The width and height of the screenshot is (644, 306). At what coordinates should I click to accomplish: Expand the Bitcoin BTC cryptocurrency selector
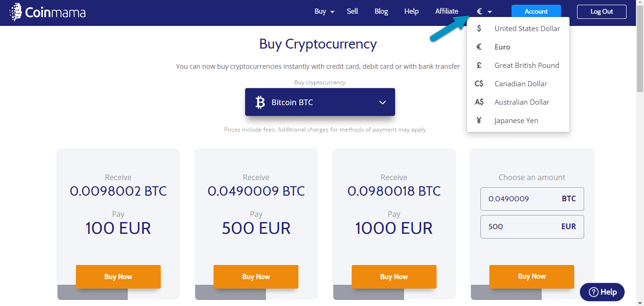tap(320, 102)
